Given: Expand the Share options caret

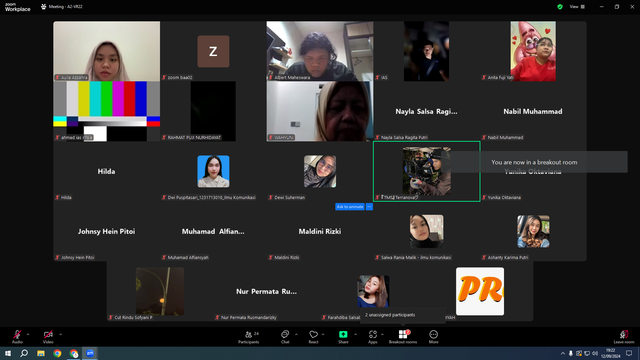Looking at the screenshot, I should (x=355, y=334).
